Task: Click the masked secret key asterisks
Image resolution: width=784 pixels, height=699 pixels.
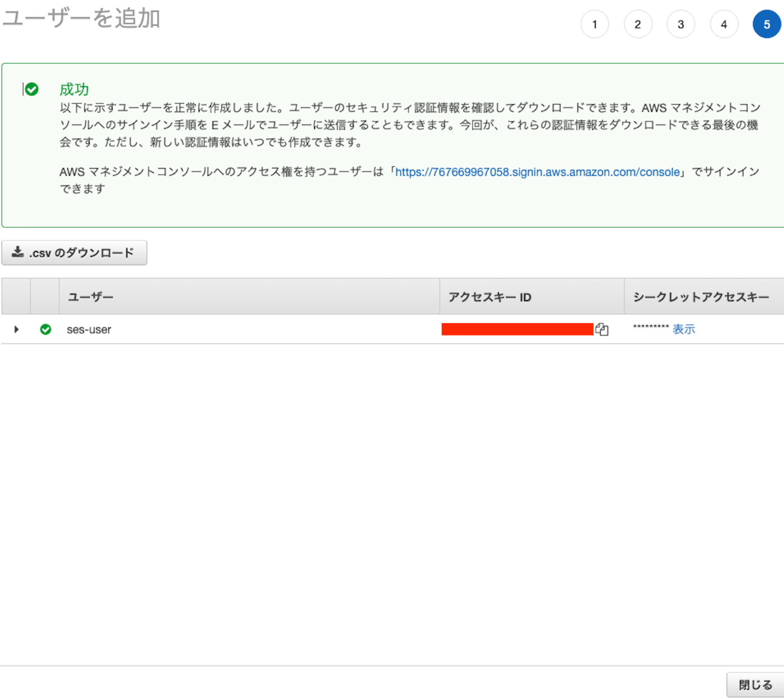Action: pyautogui.click(x=650, y=328)
